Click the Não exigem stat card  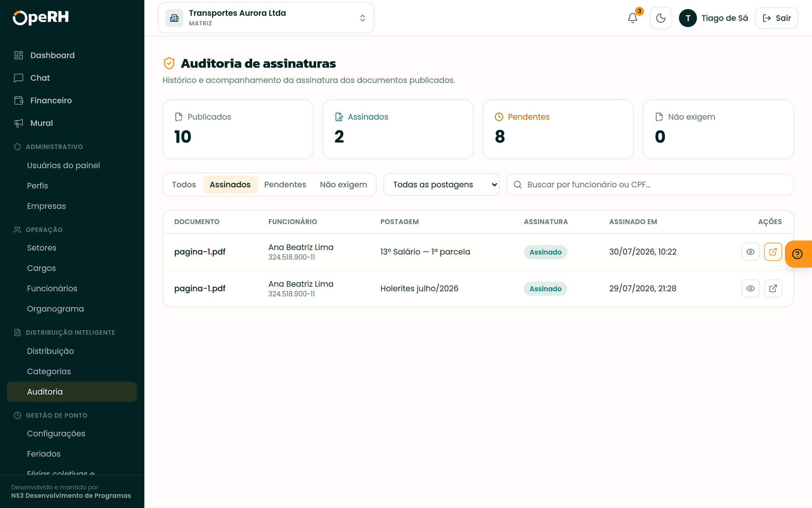718,129
